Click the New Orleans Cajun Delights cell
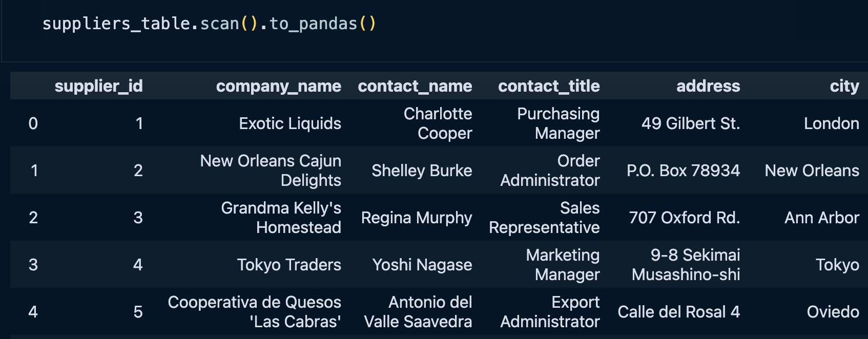The width and height of the screenshot is (868, 339). [x=271, y=171]
